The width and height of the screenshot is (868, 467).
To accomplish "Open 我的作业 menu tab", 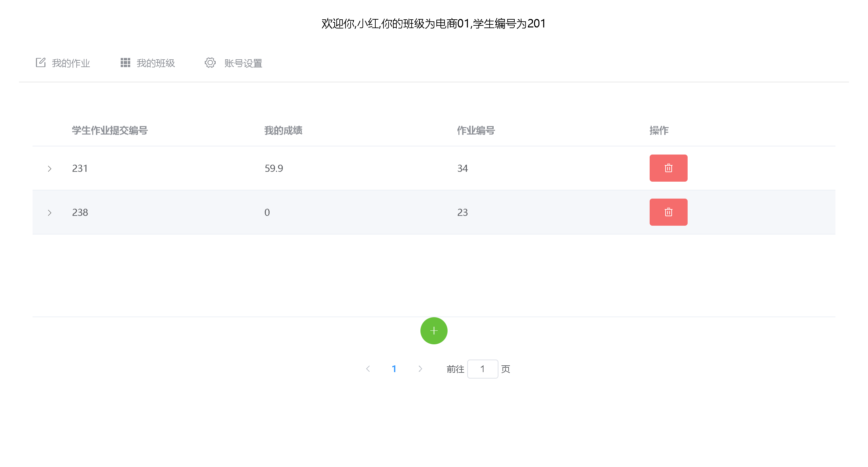I will (x=71, y=63).
